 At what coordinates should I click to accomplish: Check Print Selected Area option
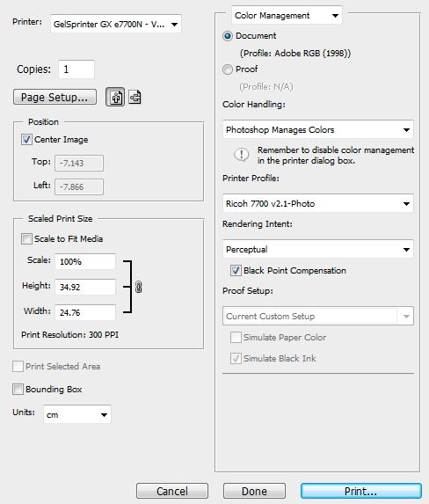coord(18,367)
